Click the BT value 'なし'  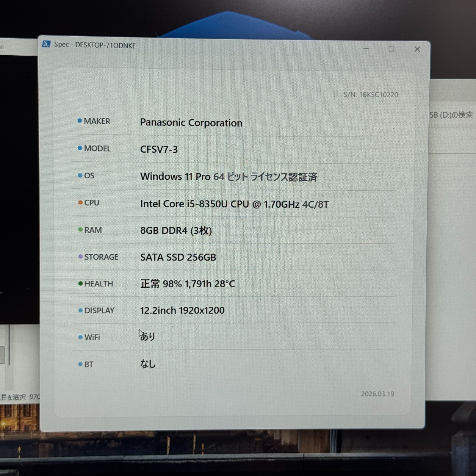click(148, 364)
